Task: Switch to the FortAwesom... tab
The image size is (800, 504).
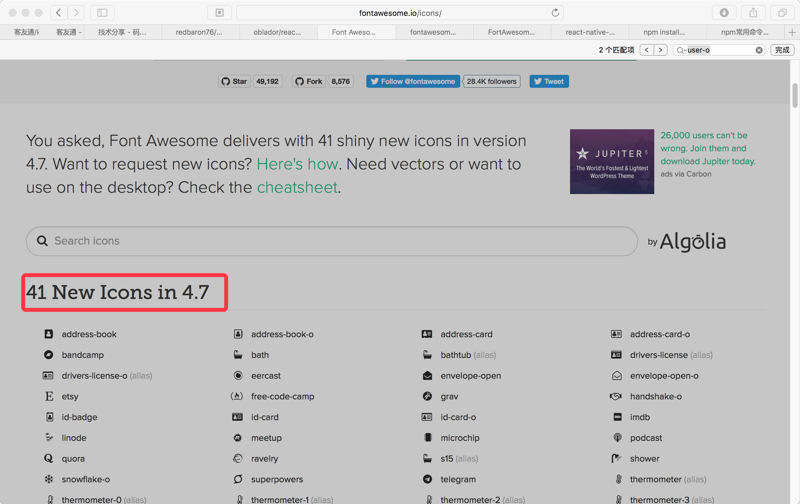Action: coord(512,32)
